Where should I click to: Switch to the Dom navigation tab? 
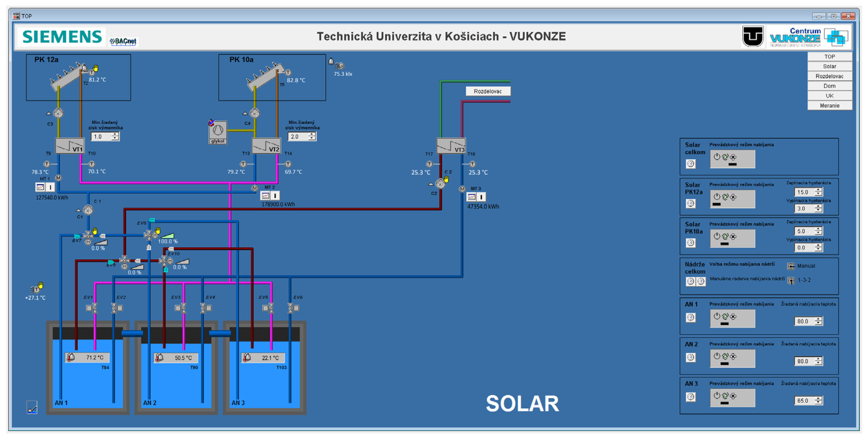pos(829,86)
